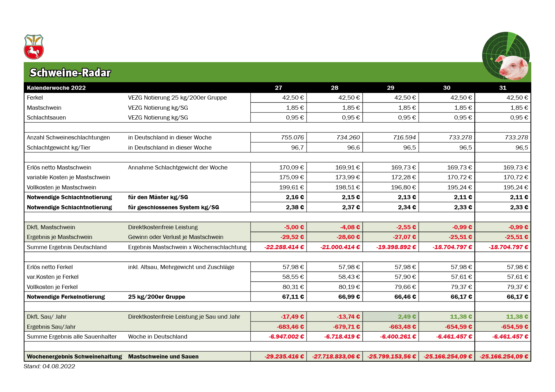Select the -29.235.416 € weekly result cell
Screen dimensions: 555x392
tap(278, 357)
